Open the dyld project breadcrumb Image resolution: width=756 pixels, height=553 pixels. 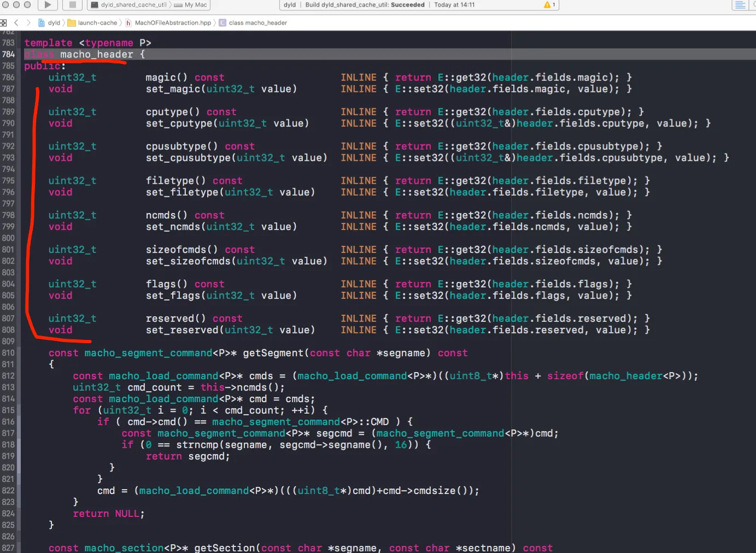point(49,23)
